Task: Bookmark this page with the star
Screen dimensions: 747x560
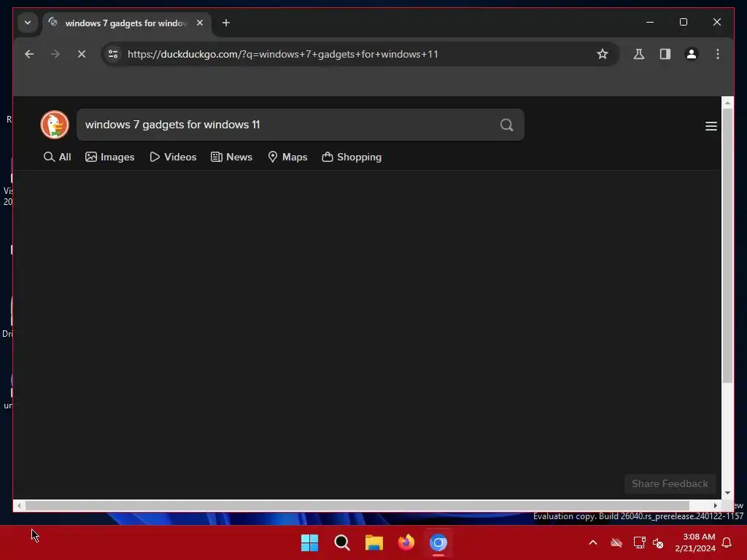Action: [x=602, y=54]
